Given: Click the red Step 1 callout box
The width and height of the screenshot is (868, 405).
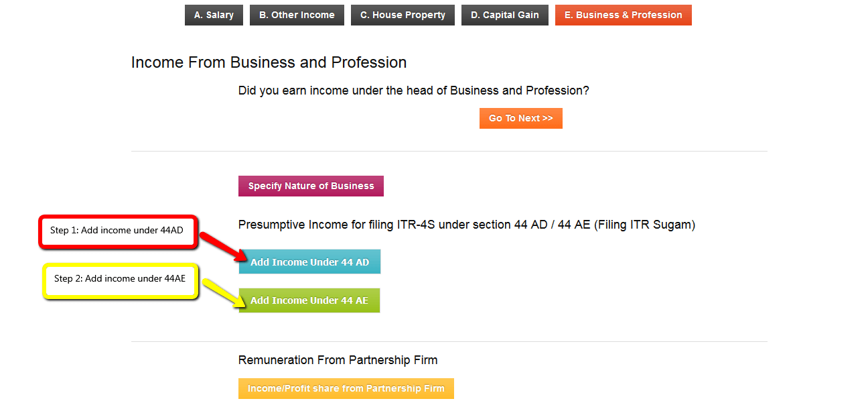Looking at the screenshot, I should point(117,231).
